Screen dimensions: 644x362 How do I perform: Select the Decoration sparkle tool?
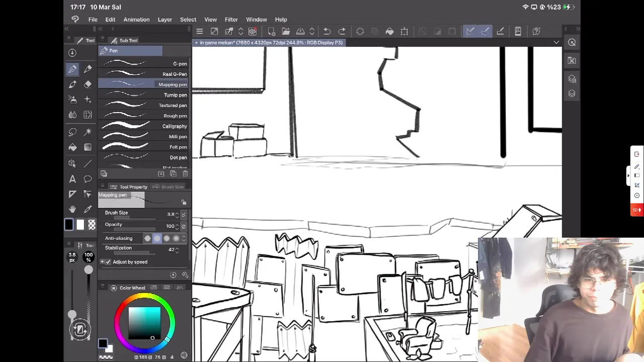[88, 100]
